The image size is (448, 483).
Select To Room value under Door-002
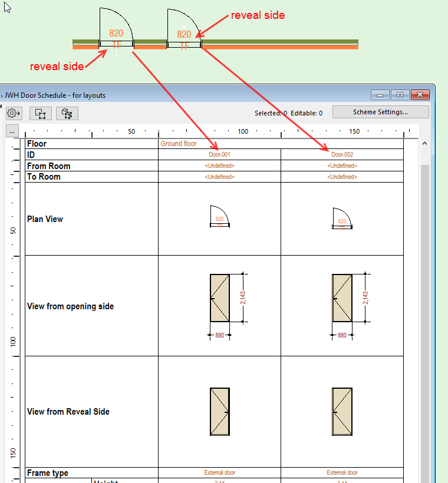pyautogui.click(x=342, y=177)
